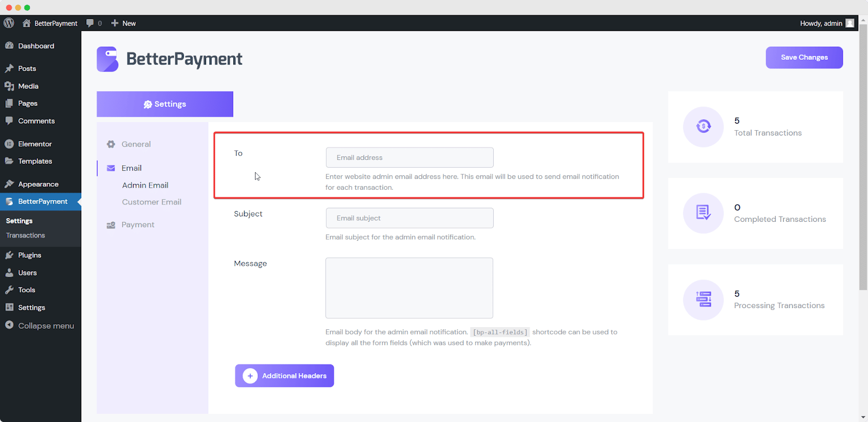The width and height of the screenshot is (868, 422).
Task: Open Admin Email sub-section
Action: 145,185
